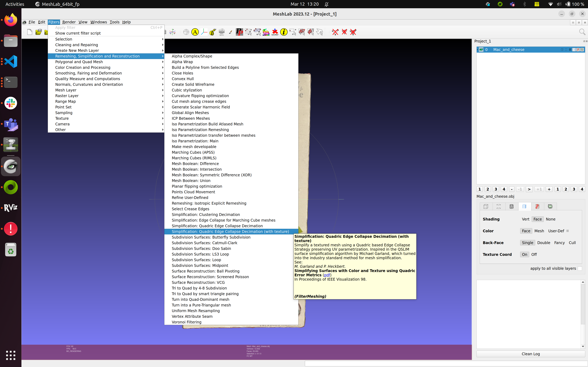Open the Raster Alignment camera tool

tap(222, 32)
